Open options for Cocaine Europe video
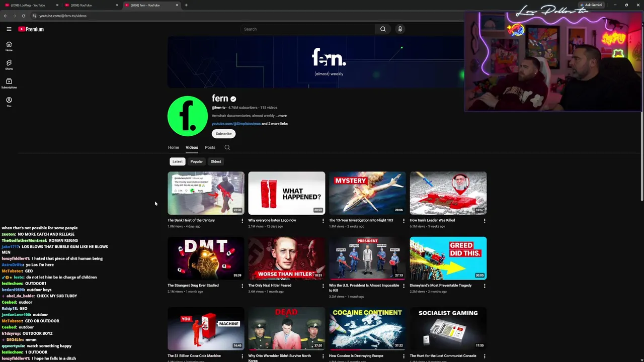644x362 pixels. [404, 356]
